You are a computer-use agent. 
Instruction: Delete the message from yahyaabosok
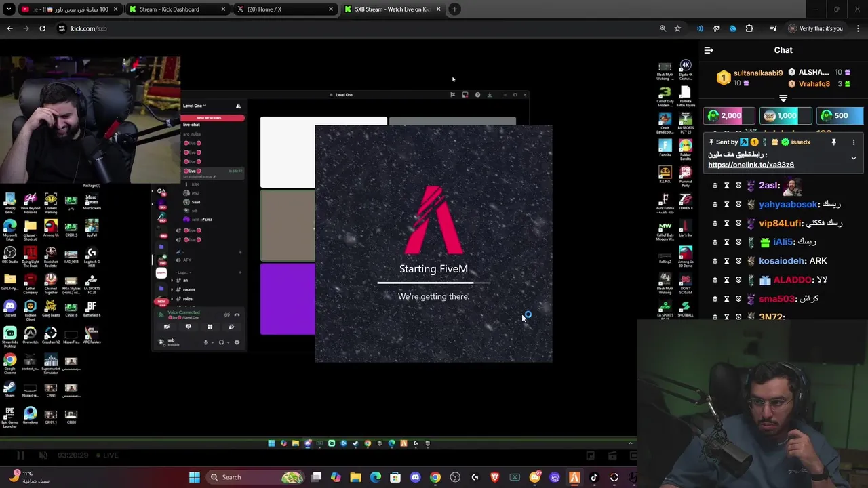pos(715,204)
